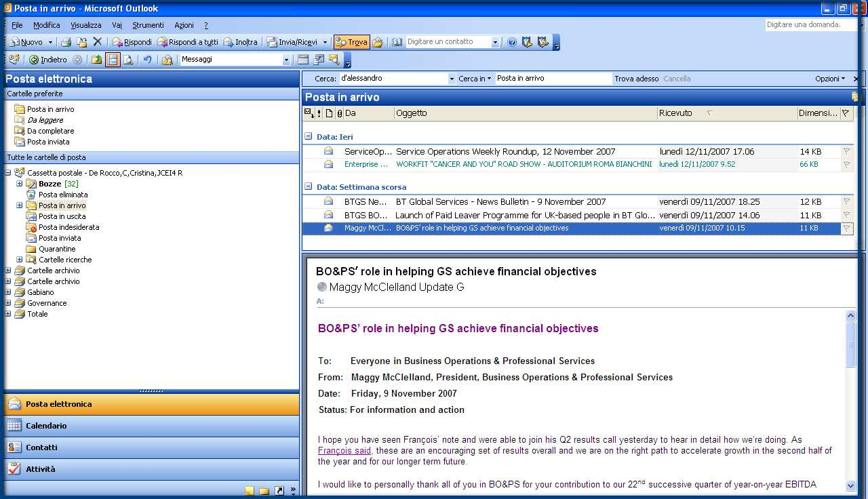This screenshot has height=499, width=868.
Task: Click the Move to folder toolbar icon
Action: 81,42
